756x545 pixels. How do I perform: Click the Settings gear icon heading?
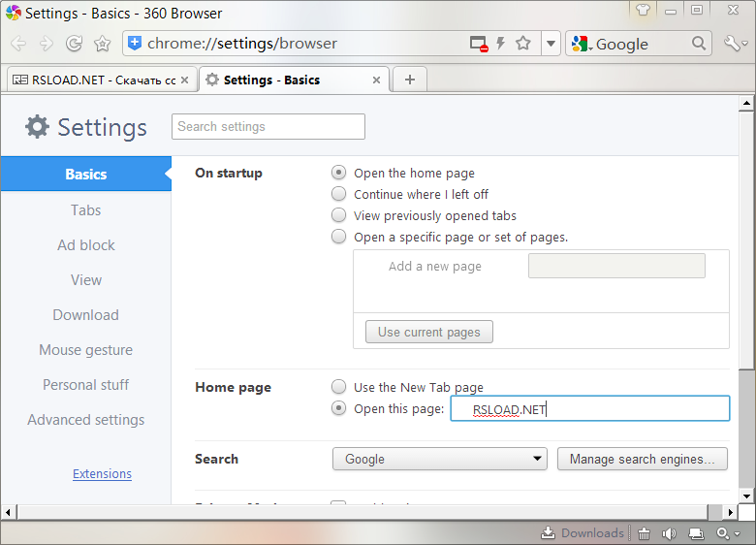point(37,127)
